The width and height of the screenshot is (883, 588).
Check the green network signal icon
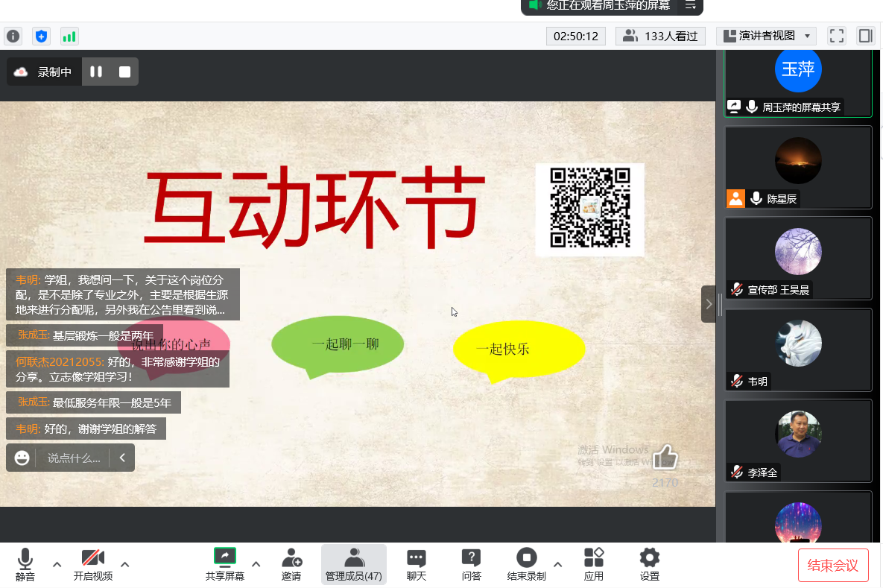point(69,36)
